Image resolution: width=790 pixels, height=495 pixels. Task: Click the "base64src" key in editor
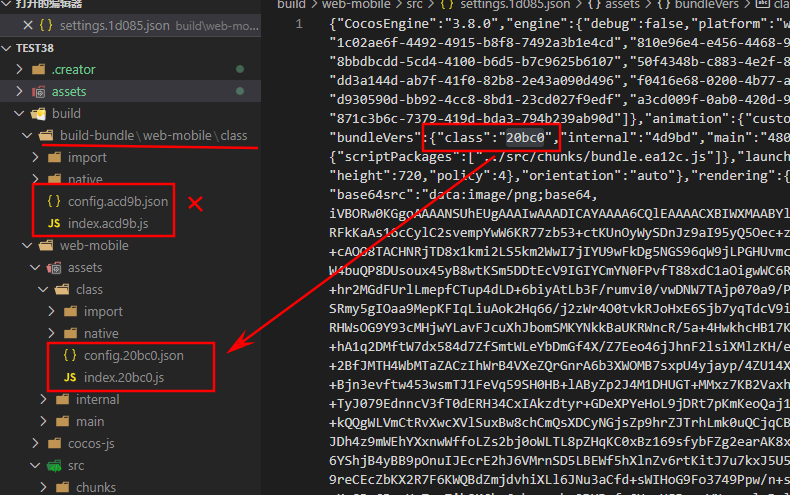[x=371, y=195]
